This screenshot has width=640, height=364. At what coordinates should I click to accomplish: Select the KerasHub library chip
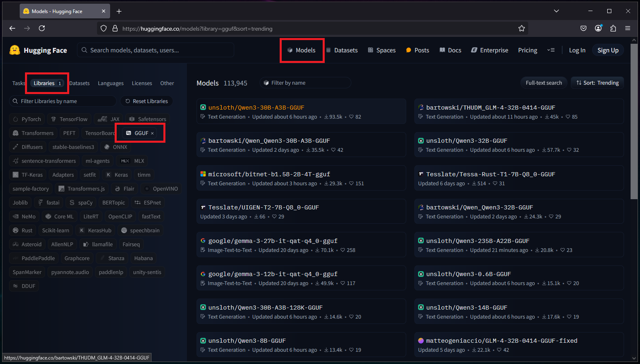pyautogui.click(x=95, y=230)
